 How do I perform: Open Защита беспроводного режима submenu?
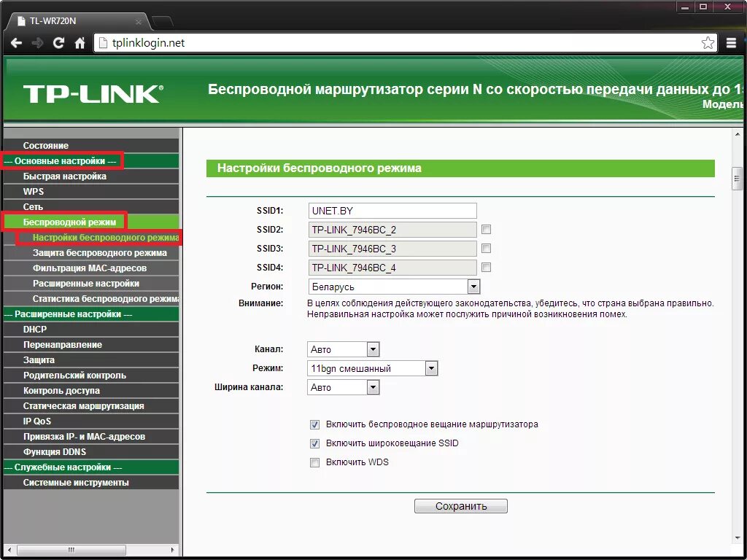click(x=91, y=253)
